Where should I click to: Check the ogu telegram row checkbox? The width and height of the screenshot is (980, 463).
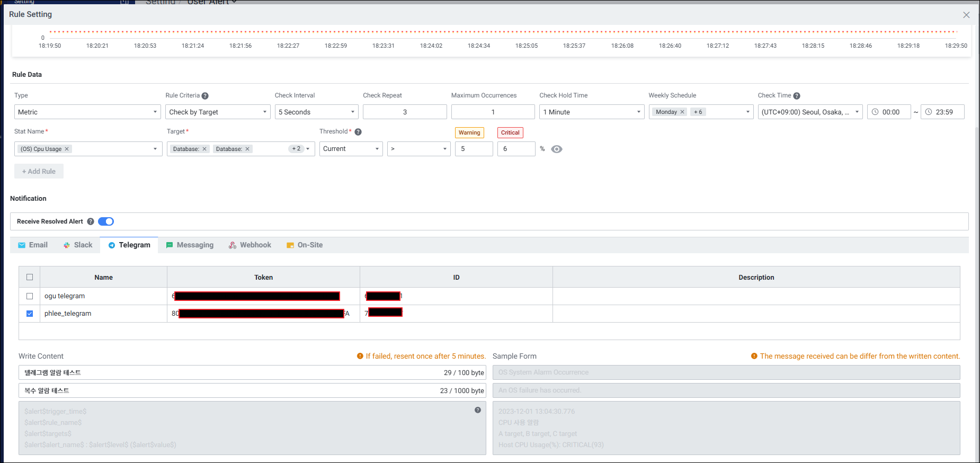pos(30,296)
